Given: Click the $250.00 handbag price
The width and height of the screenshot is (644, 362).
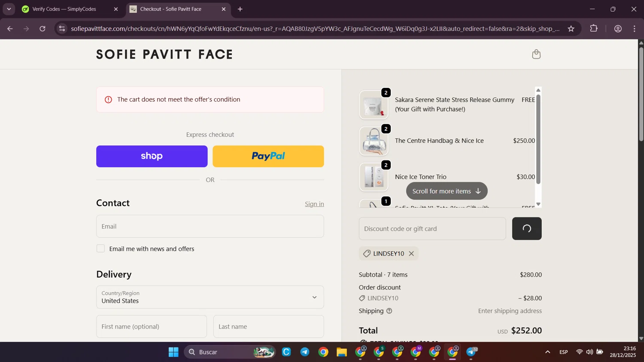Looking at the screenshot, I should click(x=524, y=141).
